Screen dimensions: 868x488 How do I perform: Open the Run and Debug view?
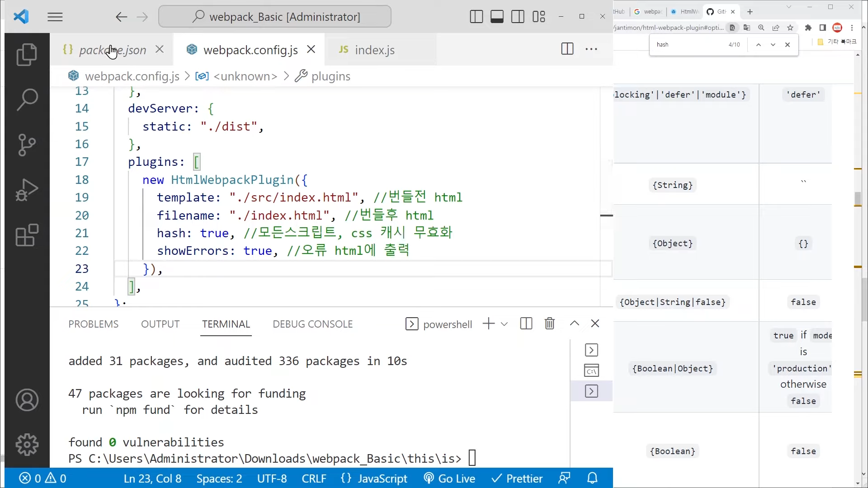coord(27,190)
